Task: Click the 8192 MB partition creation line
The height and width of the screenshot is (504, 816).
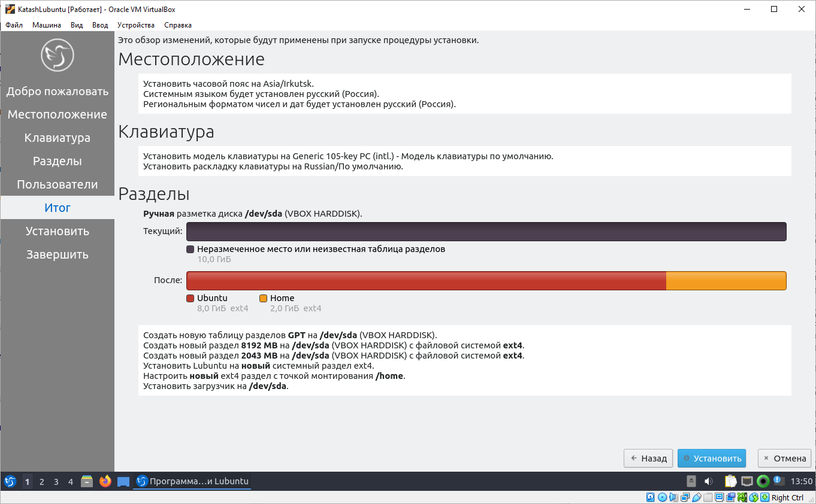Action: pos(334,345)
